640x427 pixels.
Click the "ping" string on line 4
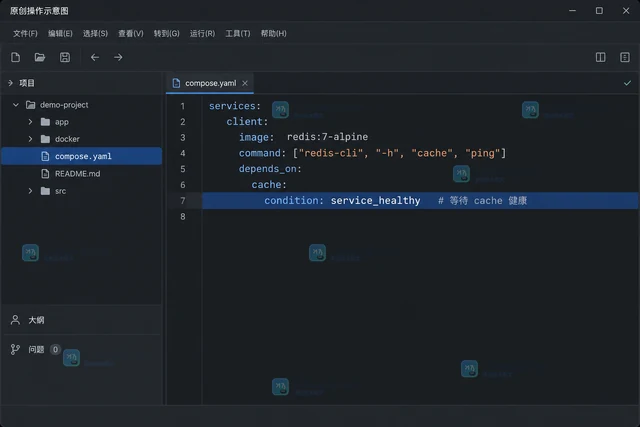(482, 153)
